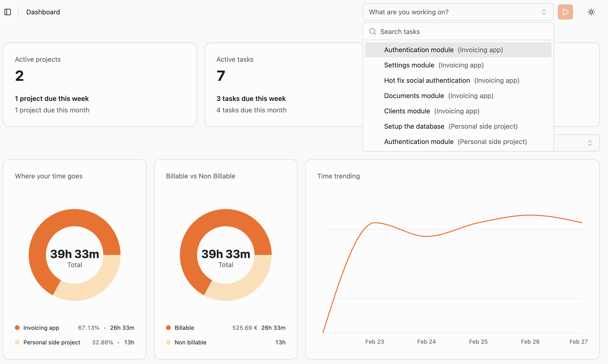Click the Personal side project legend dot

click(x=17, y=342)
